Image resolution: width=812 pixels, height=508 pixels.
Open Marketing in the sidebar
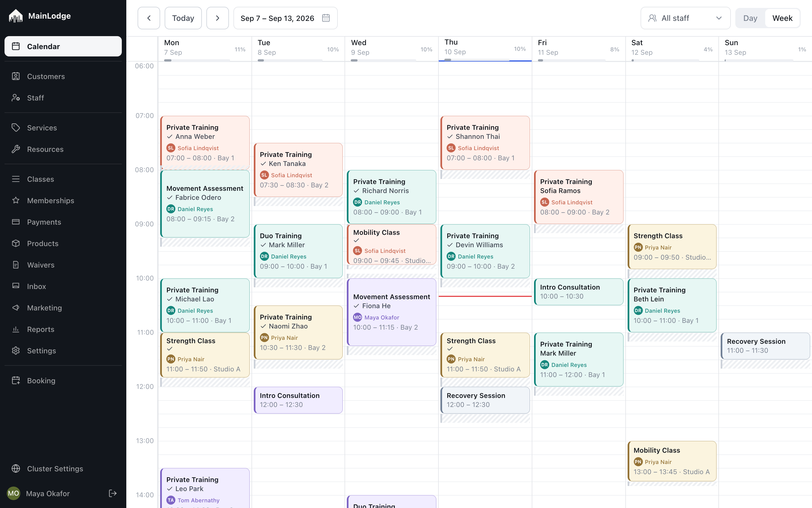coord(63,308)
